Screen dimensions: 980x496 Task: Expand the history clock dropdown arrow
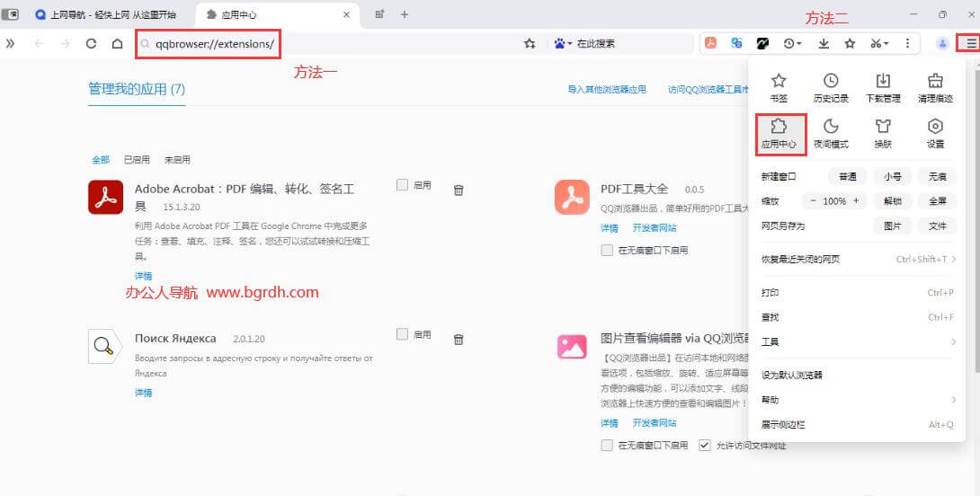tap(799, 44)
